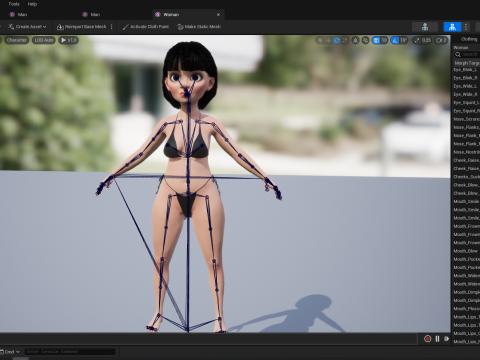Viewport: 480px width, 360px height.
Task: Click the Reimport Base Mesh icon
Action: coord(60,27)
